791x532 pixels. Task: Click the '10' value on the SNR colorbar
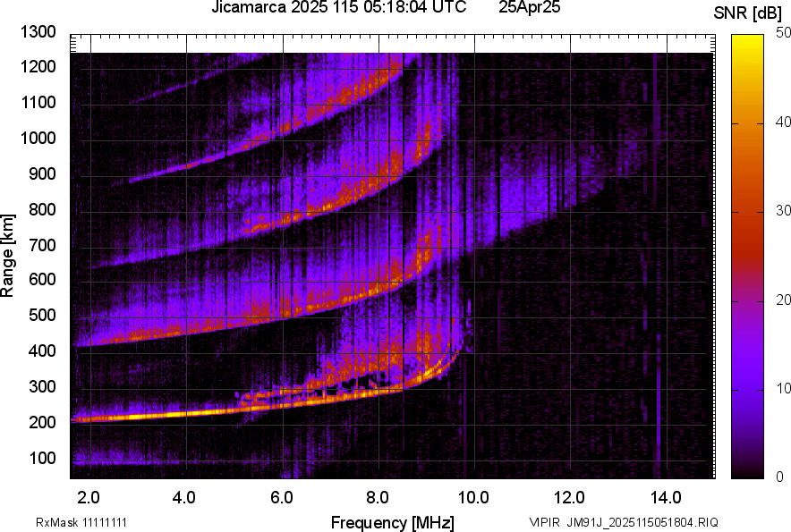tap(783, 388)
